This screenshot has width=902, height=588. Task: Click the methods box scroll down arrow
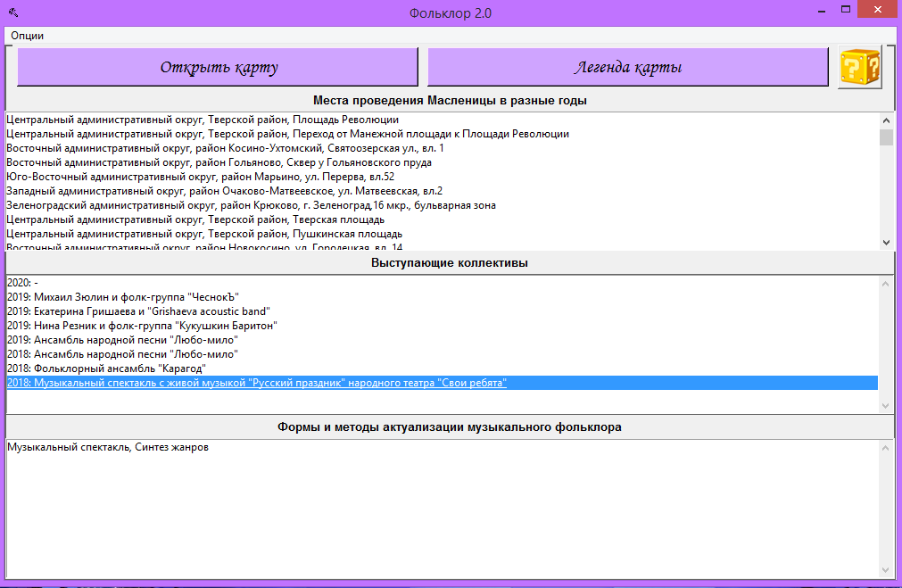click(886, 571)
